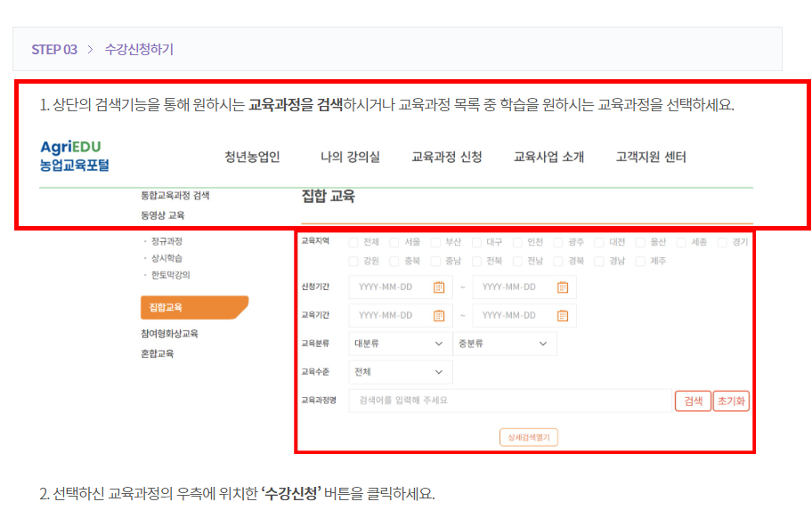
Task: Expand advanced search via 상세검색열기
Action: point(528,436)
